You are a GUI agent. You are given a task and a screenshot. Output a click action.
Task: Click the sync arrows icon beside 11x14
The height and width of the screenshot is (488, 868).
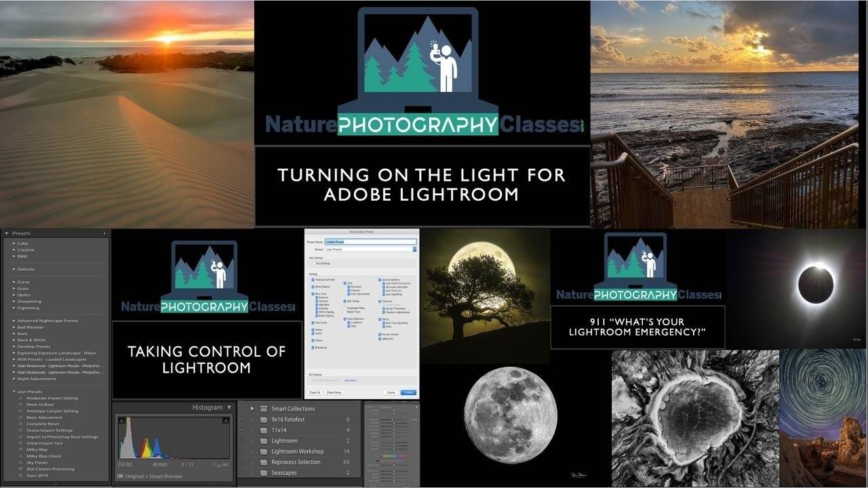241,430
